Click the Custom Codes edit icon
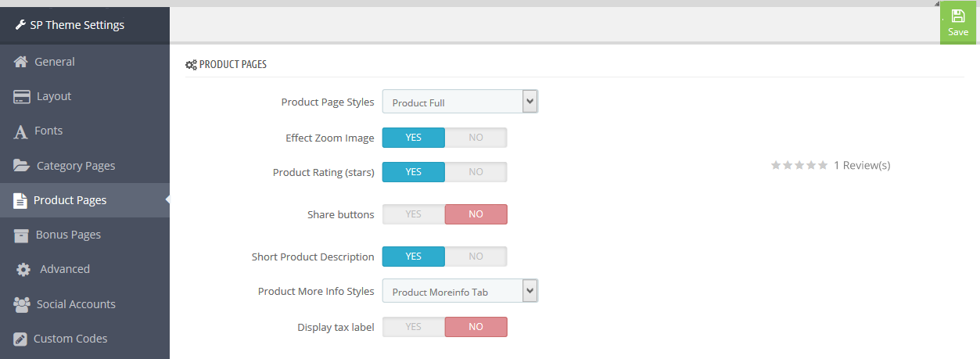The image size is (980, 359). 21,339
